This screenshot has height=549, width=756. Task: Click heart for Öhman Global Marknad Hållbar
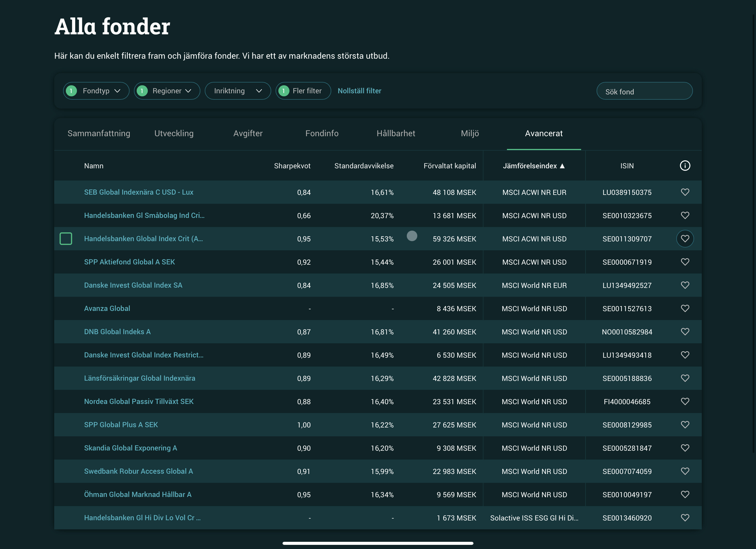pos(685,494)
